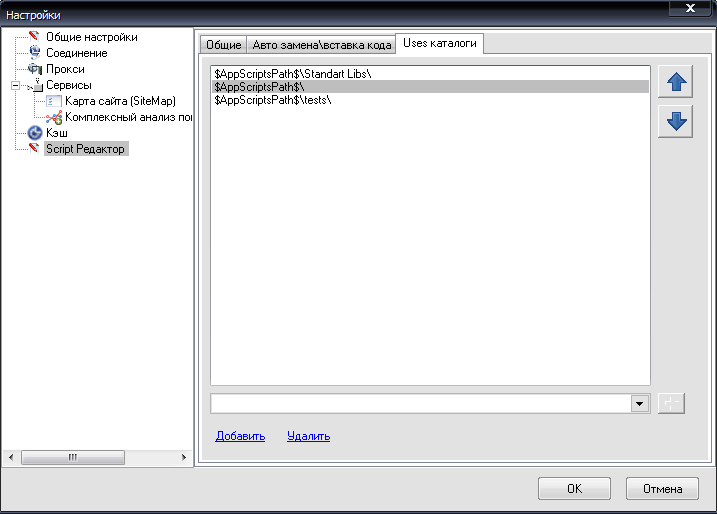Select Script Редактор in settings tree
717x514 pixels.
86,149
